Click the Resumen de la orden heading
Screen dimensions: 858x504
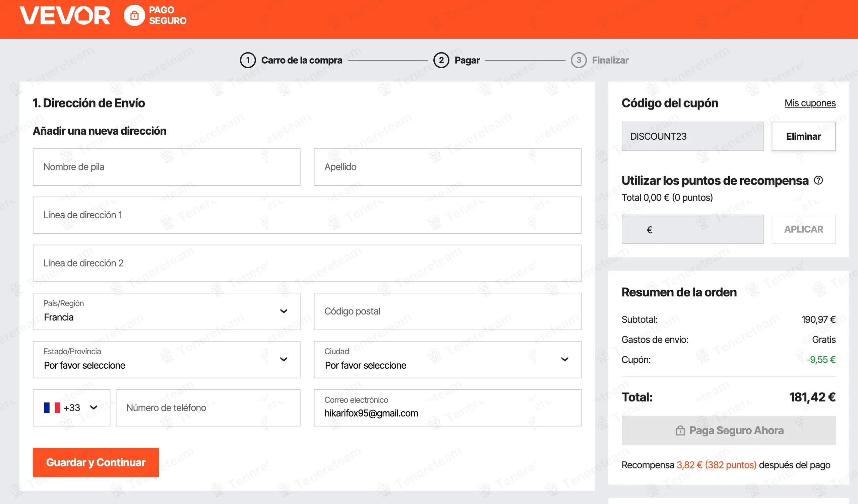click(679, 292)
